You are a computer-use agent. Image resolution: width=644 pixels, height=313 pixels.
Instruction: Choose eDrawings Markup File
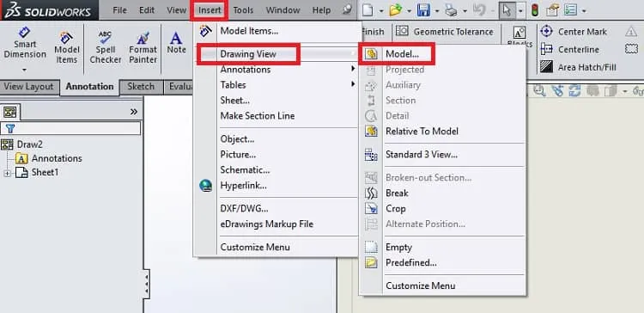click(x=267, y=224)
